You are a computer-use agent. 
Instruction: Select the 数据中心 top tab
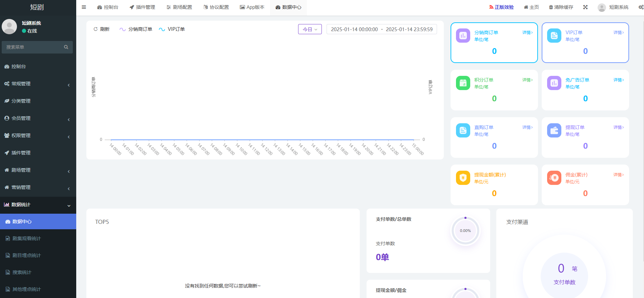click(288, 7)
